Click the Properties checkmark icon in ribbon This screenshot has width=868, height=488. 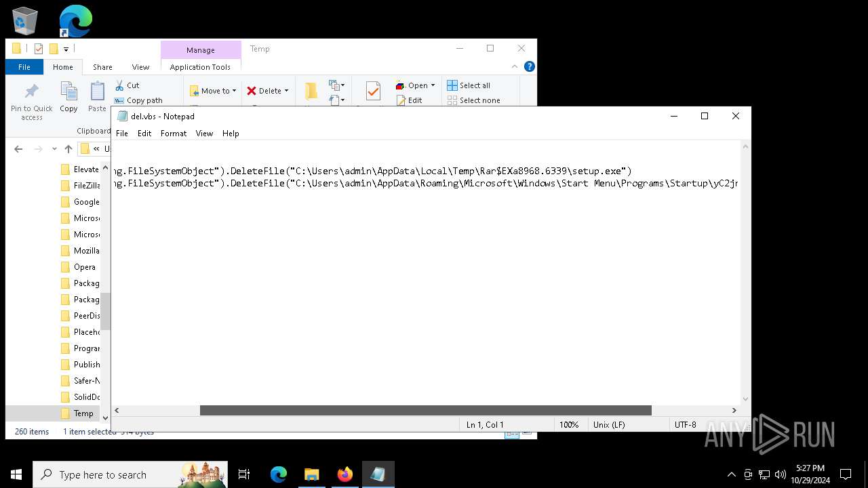(x=372, y=92)
